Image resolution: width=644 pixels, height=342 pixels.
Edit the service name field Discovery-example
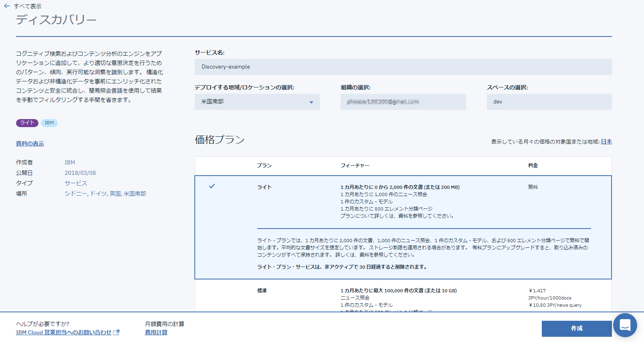403,67
